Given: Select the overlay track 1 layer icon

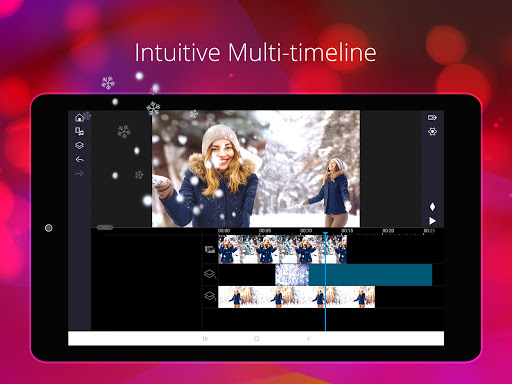Looking at the screenshot, I should click(x=210, y=274).
